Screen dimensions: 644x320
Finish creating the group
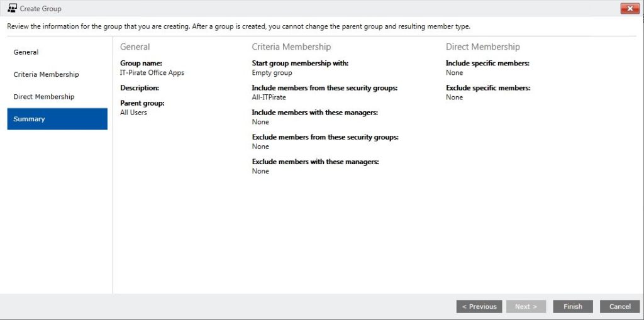tap(573, 306)
